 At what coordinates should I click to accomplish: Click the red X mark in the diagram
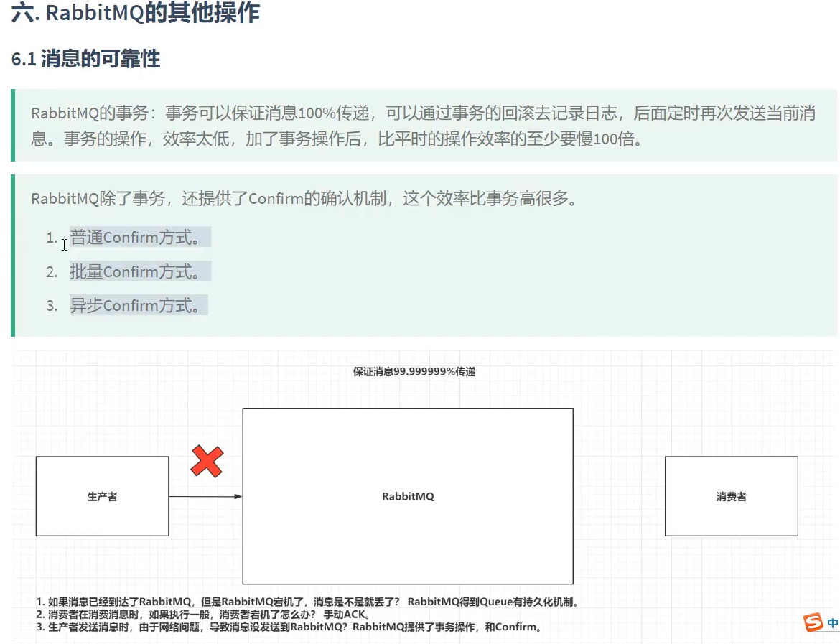click(207, 461)
